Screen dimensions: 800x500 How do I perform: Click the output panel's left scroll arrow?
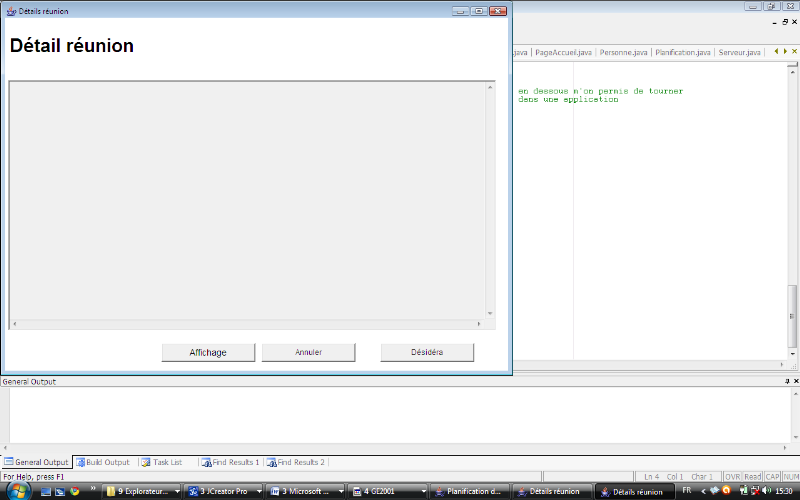(5, 447)
